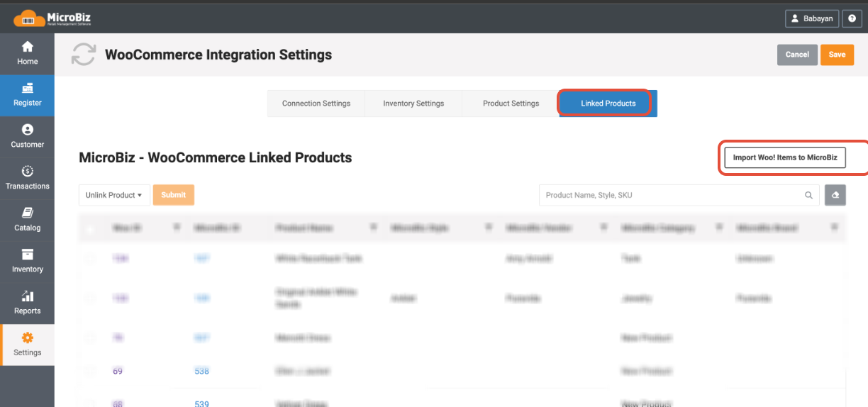Screen dimensions: 868x407
Task: Switch to the Product Settings tab
Action: coord(511,104)
